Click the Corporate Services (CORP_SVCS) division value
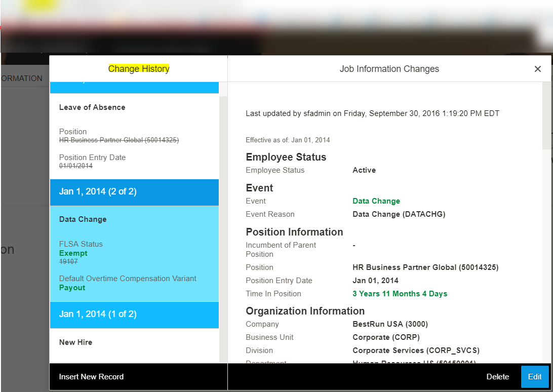Image resolution: width=553 pixels, height=392 pixels. point(416,350)
